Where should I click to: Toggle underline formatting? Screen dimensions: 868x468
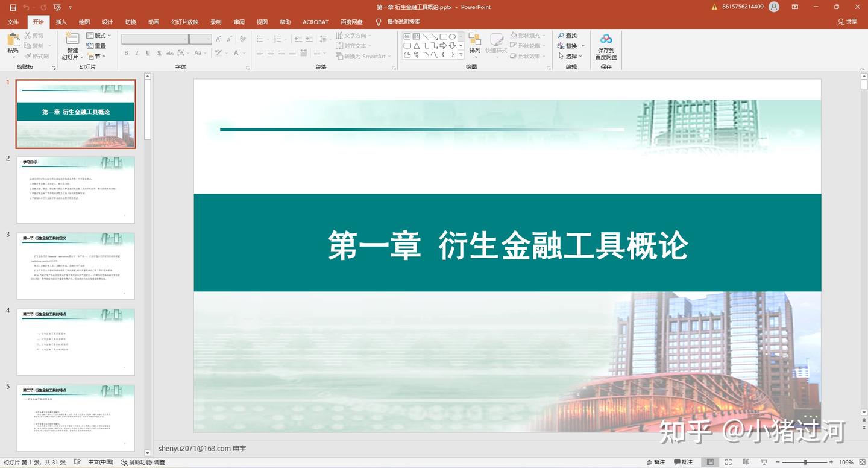tap(148, 53)
